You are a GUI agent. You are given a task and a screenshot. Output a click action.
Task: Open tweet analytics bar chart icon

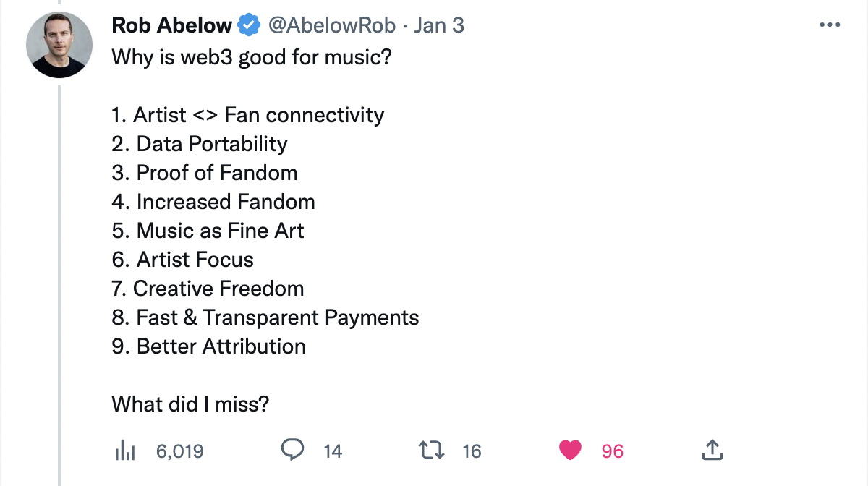click(x=125, y=451)
